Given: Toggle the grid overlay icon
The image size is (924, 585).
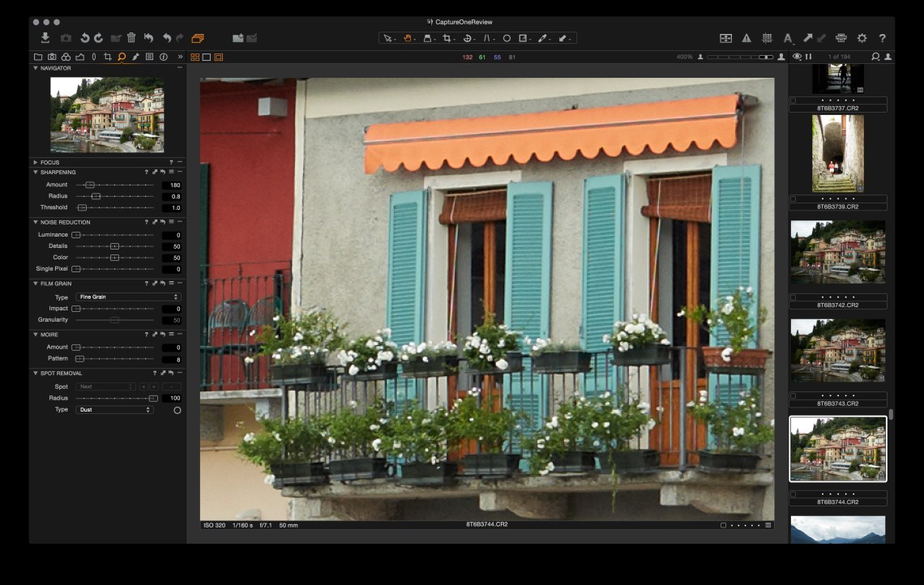Looking at the screenshot, I should point(767,38).
